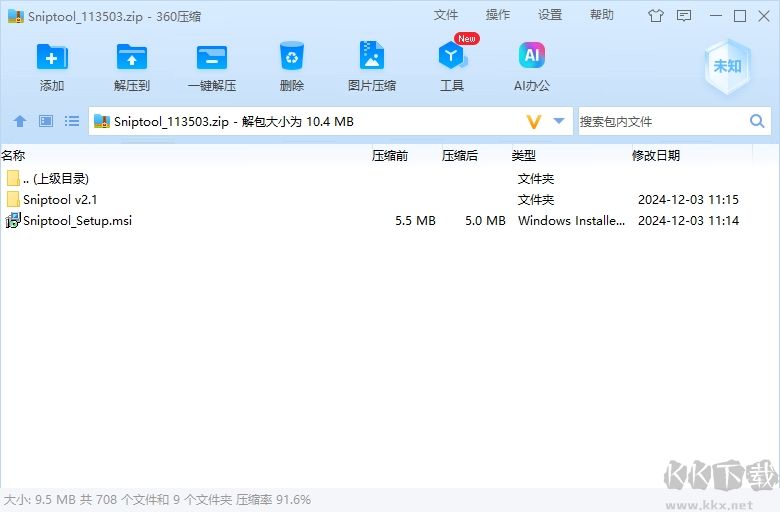
Task: Open the 操作 menu
Action: (497, 15)
